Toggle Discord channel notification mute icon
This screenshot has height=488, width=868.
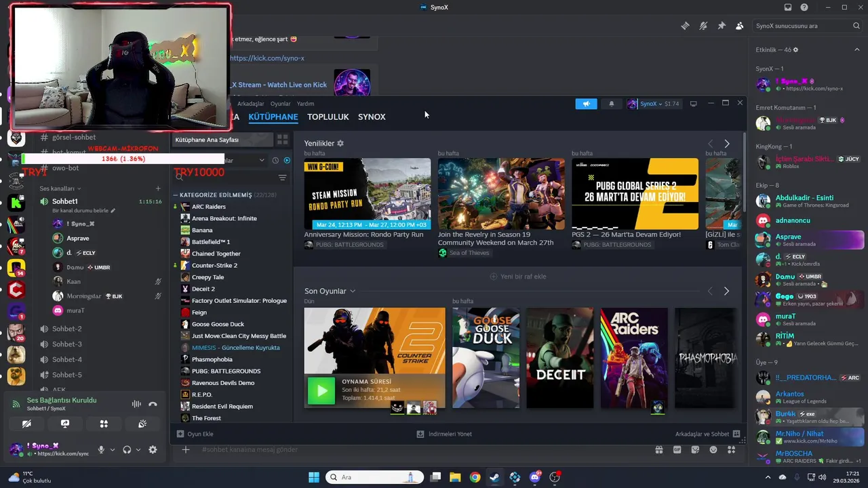pos(703,26)
